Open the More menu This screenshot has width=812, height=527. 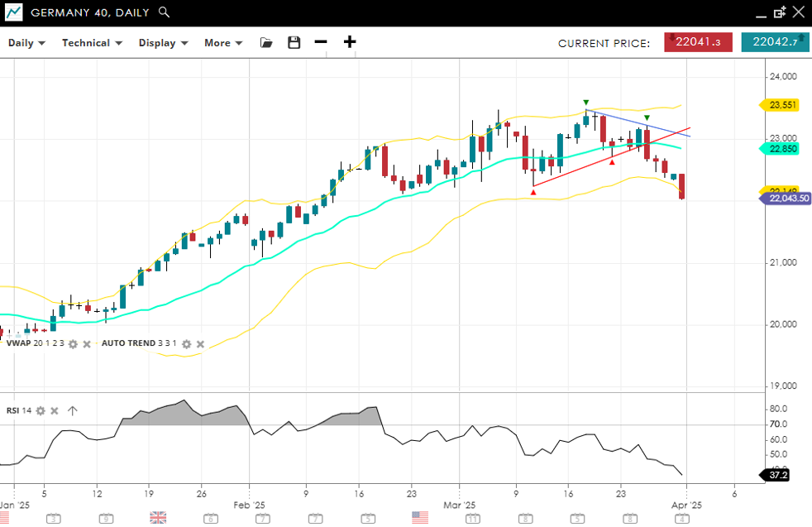coord(223,43)
